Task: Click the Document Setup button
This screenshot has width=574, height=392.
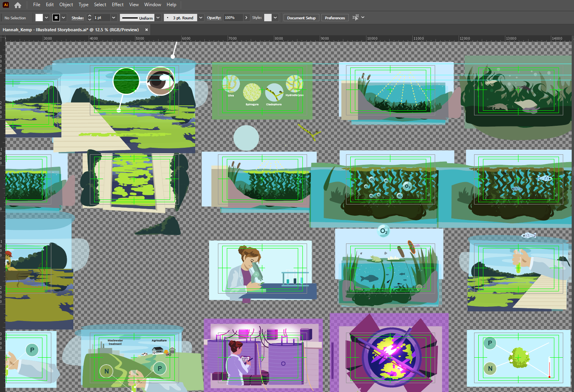Action: [301, 18]
